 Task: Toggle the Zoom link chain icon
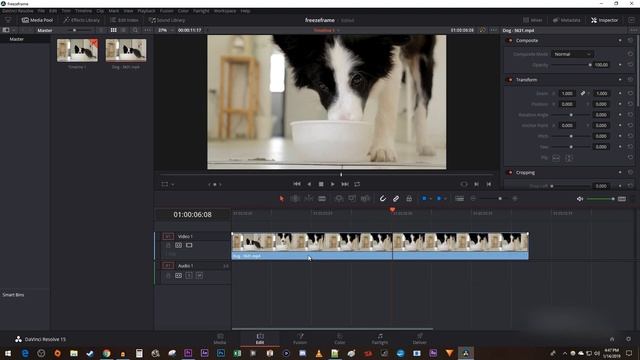coord(583,93)
